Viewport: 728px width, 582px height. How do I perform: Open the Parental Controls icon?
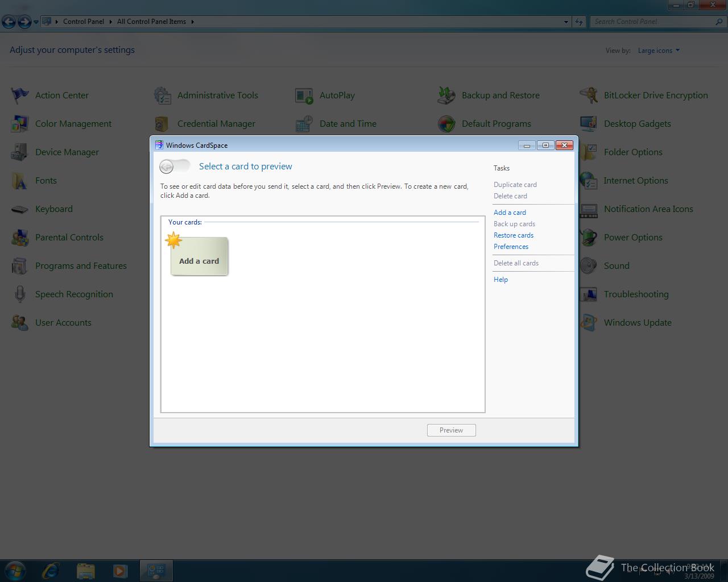(20, 237)
